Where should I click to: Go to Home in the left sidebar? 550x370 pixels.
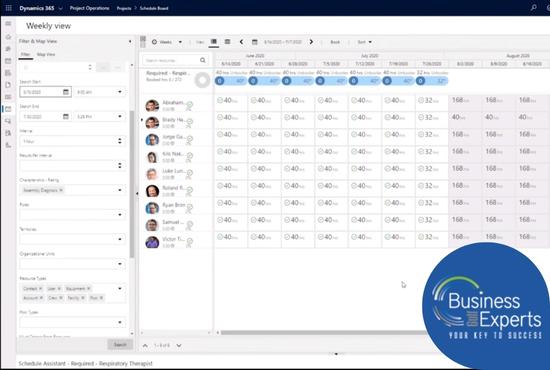[8, 36]
